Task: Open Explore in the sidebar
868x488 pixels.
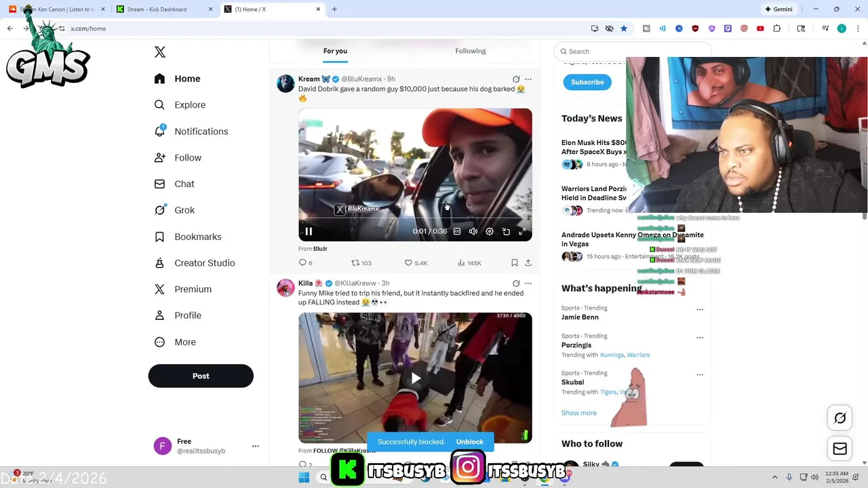Action: point(180,105)
